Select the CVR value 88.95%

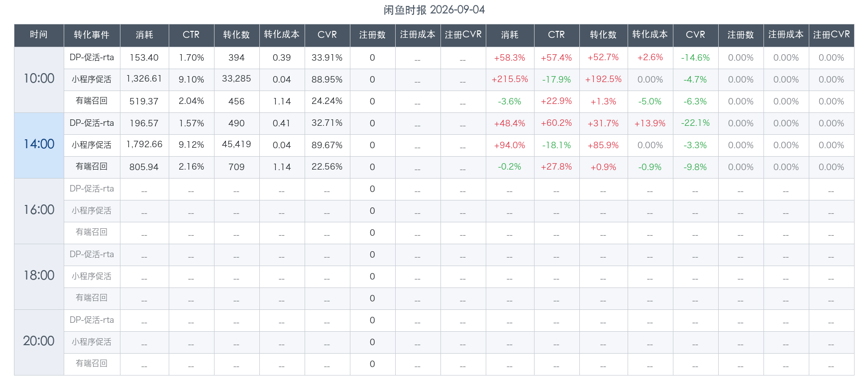327,80
